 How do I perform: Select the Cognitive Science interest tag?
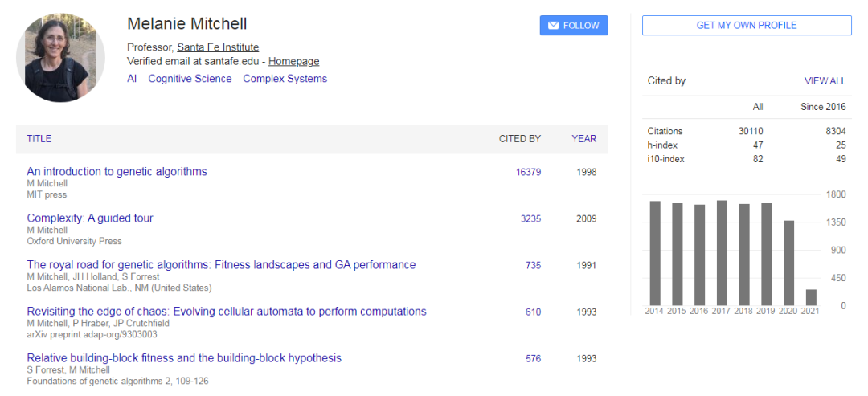coord(190,79)
